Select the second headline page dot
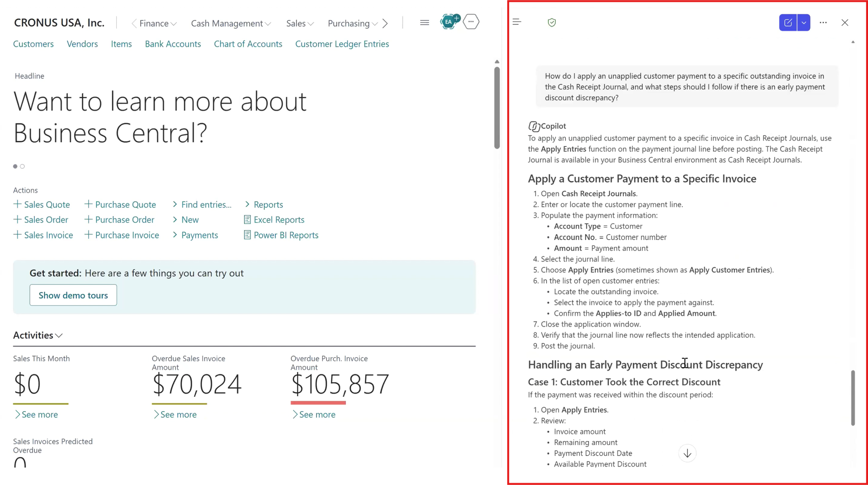868x485 pixels. coord(22,166)
